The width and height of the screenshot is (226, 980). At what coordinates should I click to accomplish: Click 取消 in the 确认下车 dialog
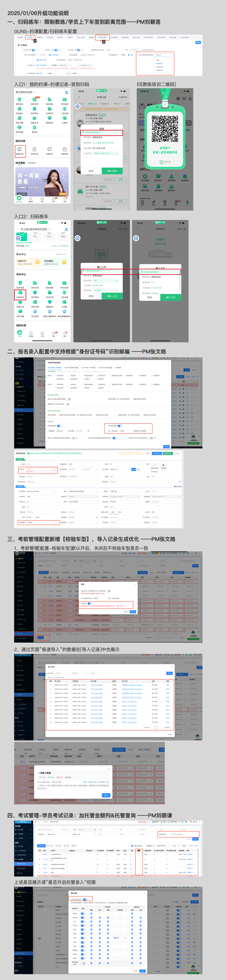150,297
